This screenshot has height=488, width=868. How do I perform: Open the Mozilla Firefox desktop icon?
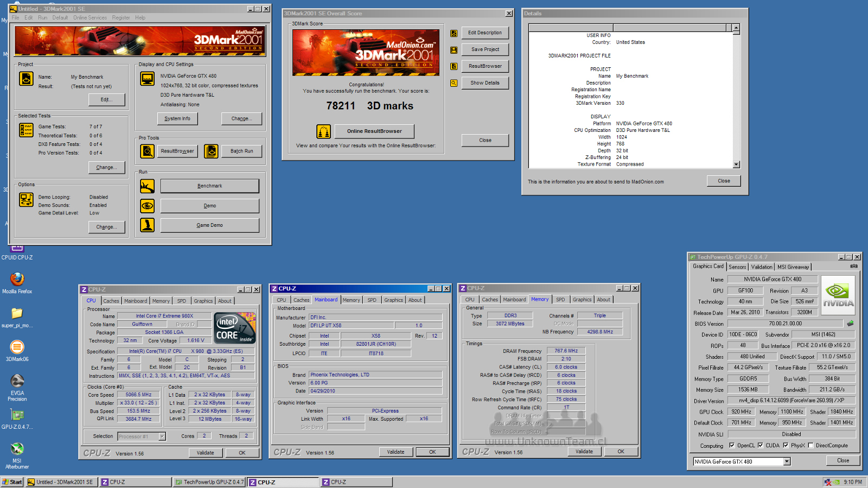click(17, 279)
